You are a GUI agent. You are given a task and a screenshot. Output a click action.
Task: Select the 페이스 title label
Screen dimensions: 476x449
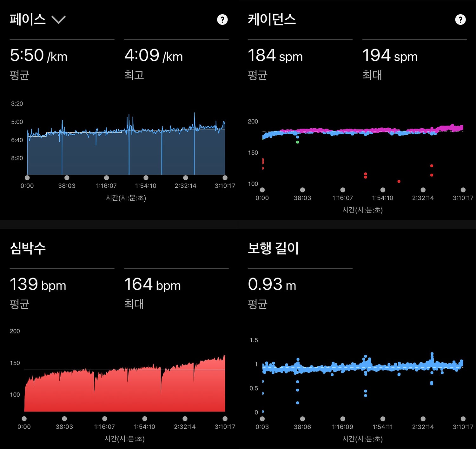[x=28, y=19]
